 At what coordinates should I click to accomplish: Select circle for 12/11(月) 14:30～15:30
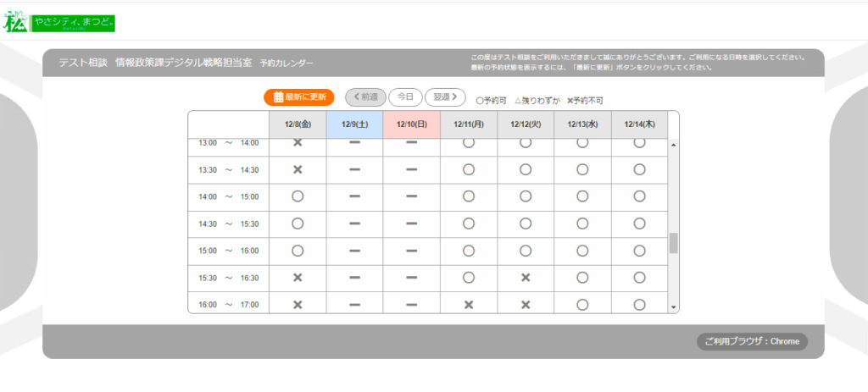pos(469,224)
